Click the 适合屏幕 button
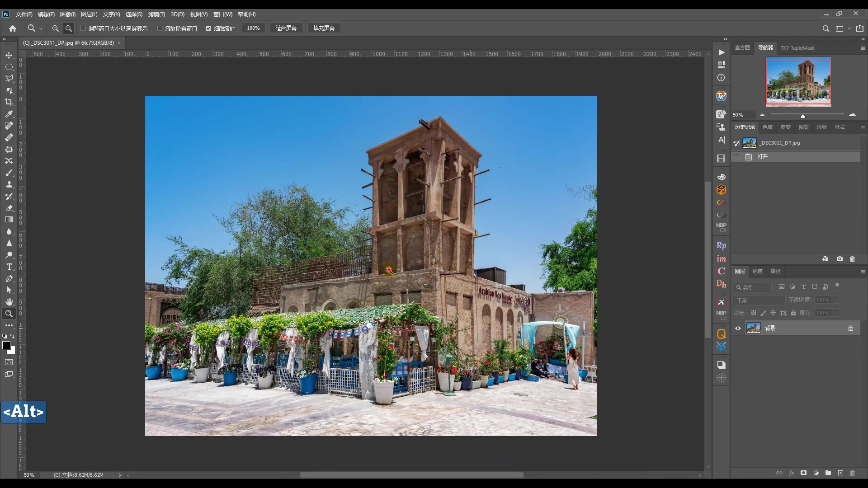Screen dimensions: 868x488 click(286, 28)
